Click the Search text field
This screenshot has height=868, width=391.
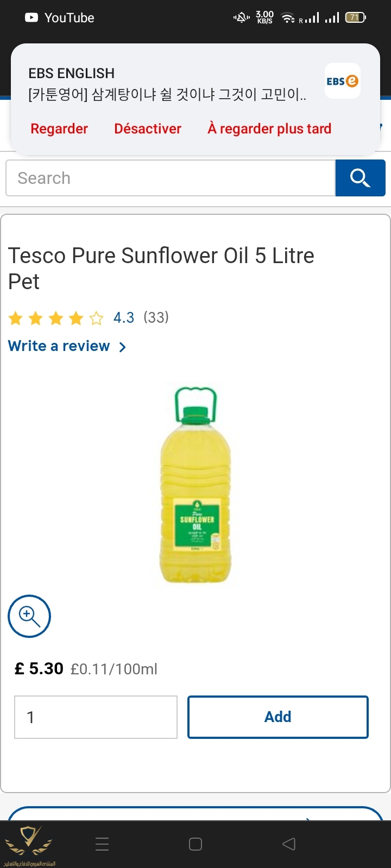point(171,178)
